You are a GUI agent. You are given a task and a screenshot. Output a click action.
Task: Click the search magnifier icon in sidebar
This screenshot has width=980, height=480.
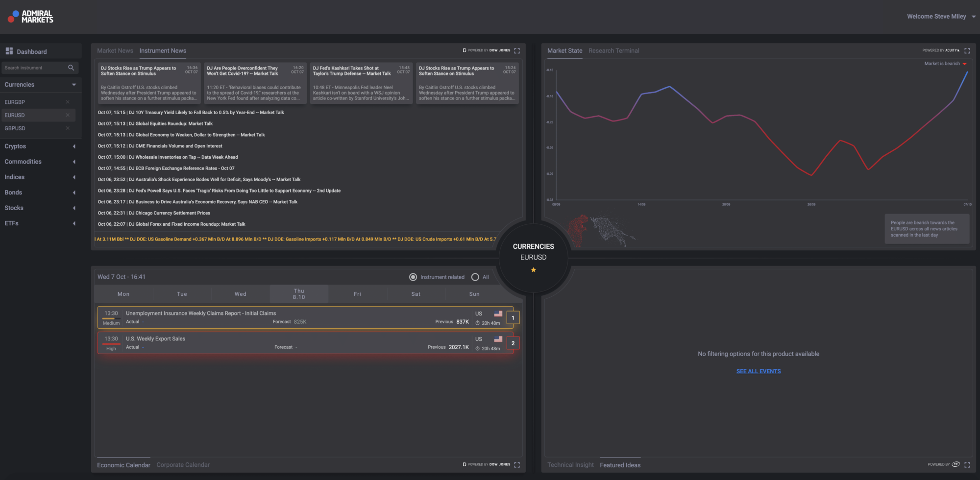pos(71,68)
